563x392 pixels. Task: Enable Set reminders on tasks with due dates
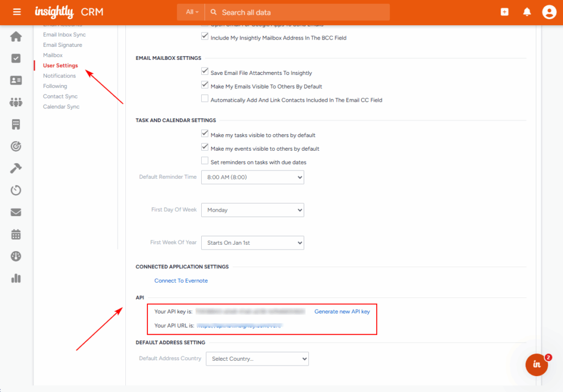[x=205, y=162]
